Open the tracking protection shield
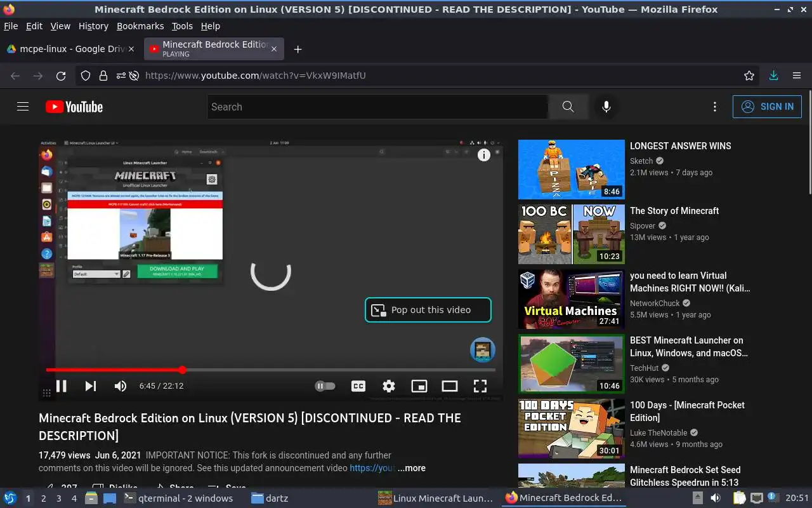Viewport: 812px width, 508px height. pyautogui.click(x=86, y=76)
